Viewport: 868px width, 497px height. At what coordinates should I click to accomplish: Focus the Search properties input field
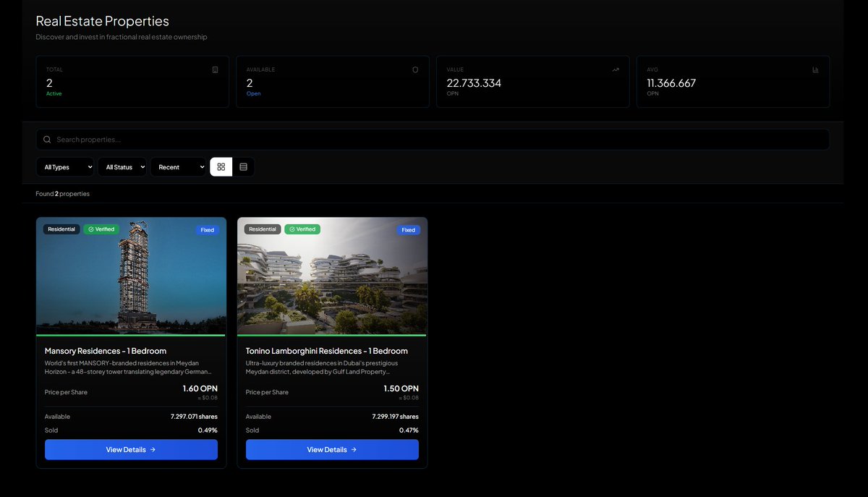tap(433, 140)
